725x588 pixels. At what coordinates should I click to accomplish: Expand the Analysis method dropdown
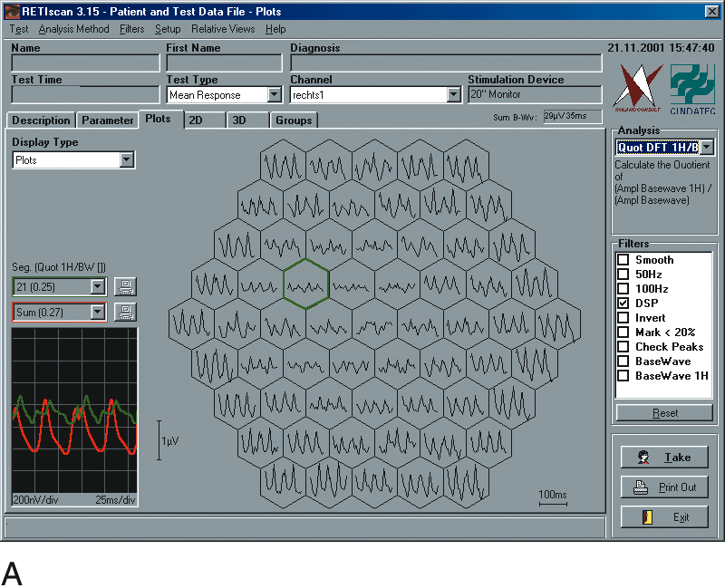[707, 148]
